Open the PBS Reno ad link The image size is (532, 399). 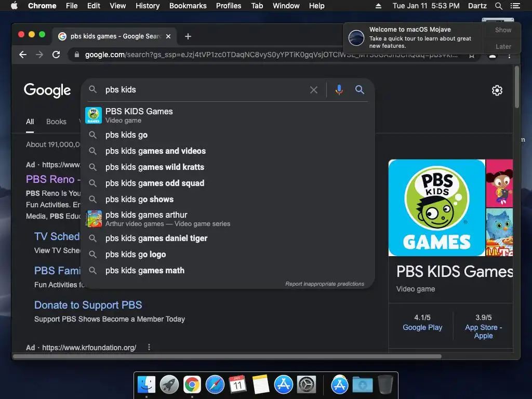[53, 179]
